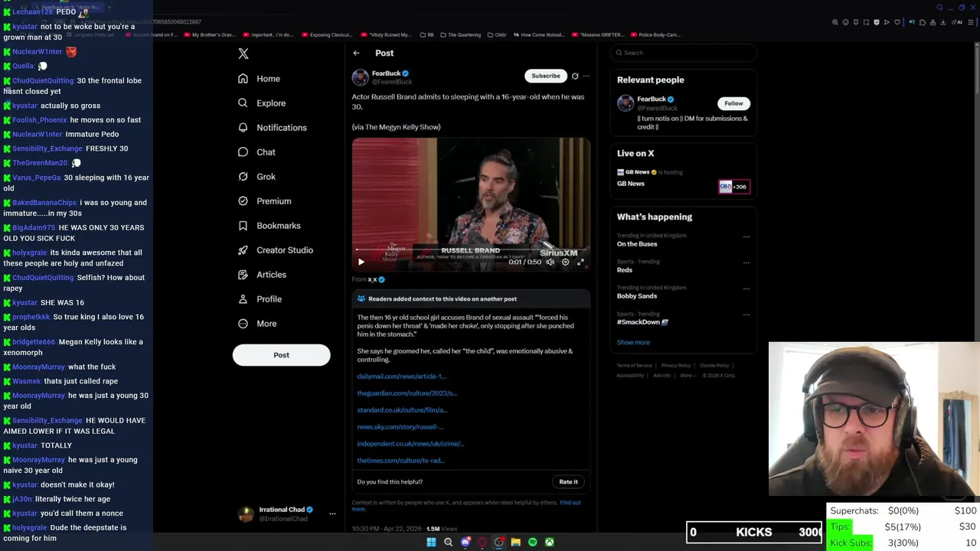Image resolution: width=980 pixels, height=551 pixels.
Task: Click the X search field
Action: coord(684,53)
